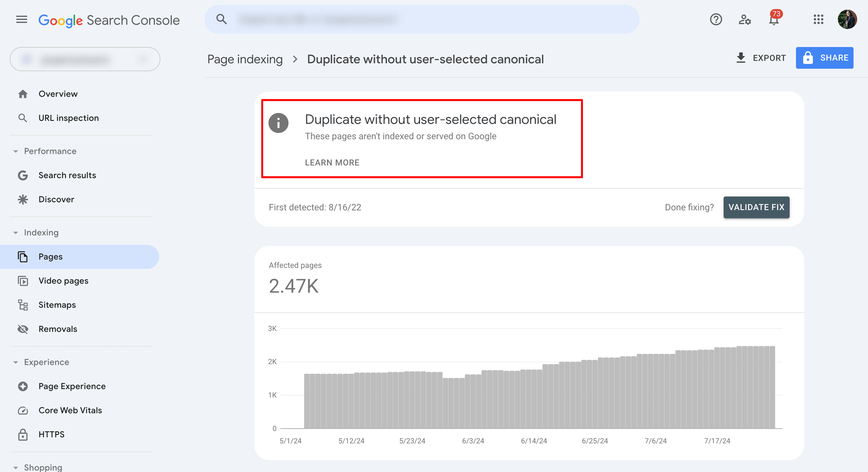This screenshot has height=472, width=868.
Task: Click the Pages document icon
Action: tap(23, 257)
